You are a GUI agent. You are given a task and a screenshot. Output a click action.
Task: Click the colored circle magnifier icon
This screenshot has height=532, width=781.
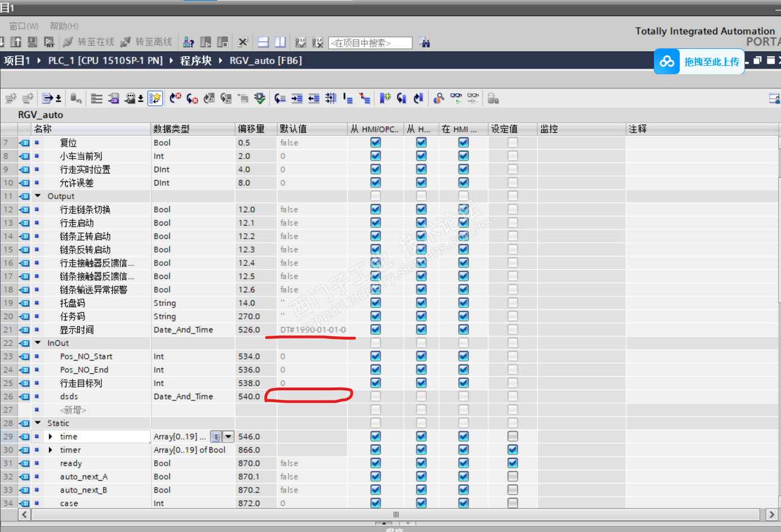[x=439, y=98]
